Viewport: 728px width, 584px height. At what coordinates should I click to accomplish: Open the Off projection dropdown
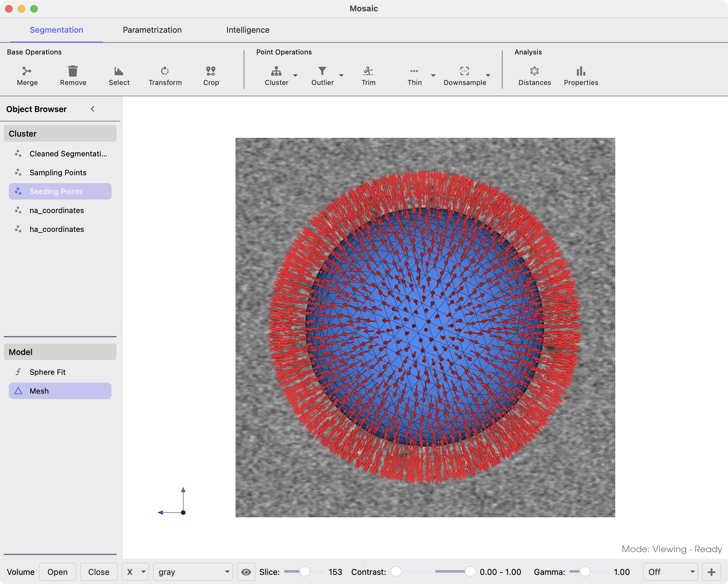click(671, 572)
